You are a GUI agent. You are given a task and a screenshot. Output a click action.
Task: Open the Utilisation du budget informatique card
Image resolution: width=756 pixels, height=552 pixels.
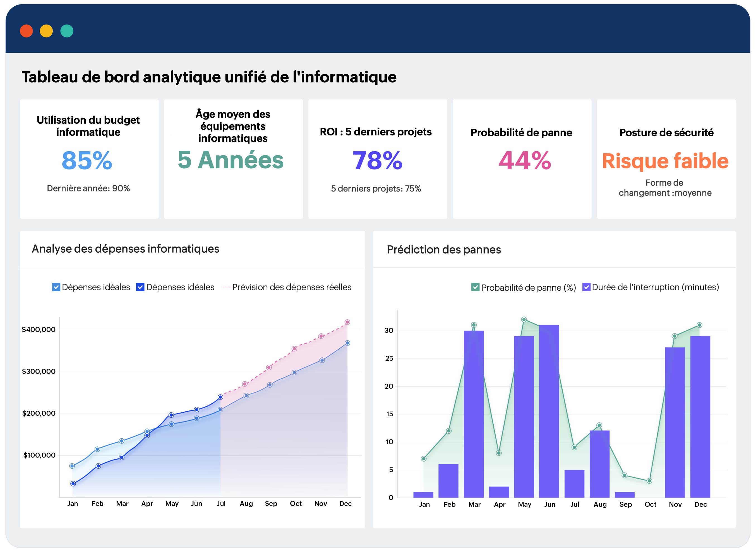(x=89, y=159)
